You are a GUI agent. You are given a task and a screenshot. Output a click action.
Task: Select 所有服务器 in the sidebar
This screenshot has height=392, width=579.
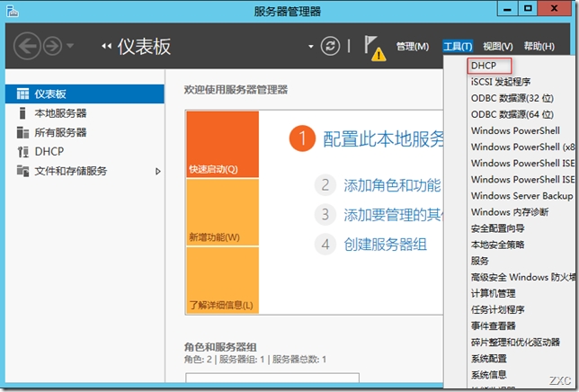[x=85, y=132]
